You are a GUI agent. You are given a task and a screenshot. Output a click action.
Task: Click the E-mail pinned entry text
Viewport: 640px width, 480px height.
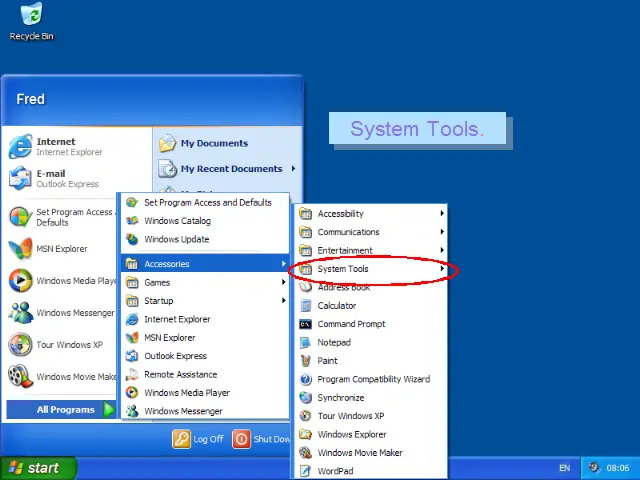(51, 173)
